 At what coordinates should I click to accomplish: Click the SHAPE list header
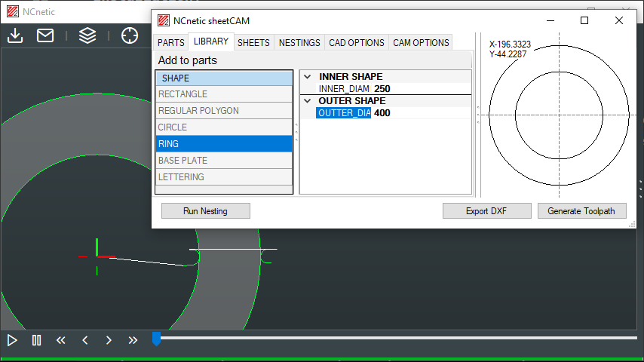224,78
